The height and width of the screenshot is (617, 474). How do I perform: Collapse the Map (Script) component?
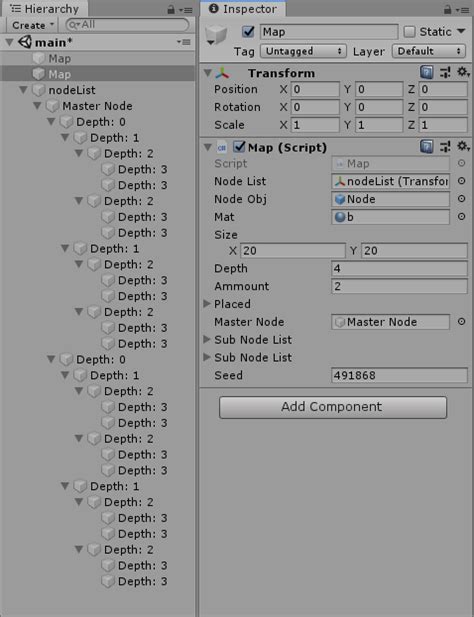(x=208, y=148)
